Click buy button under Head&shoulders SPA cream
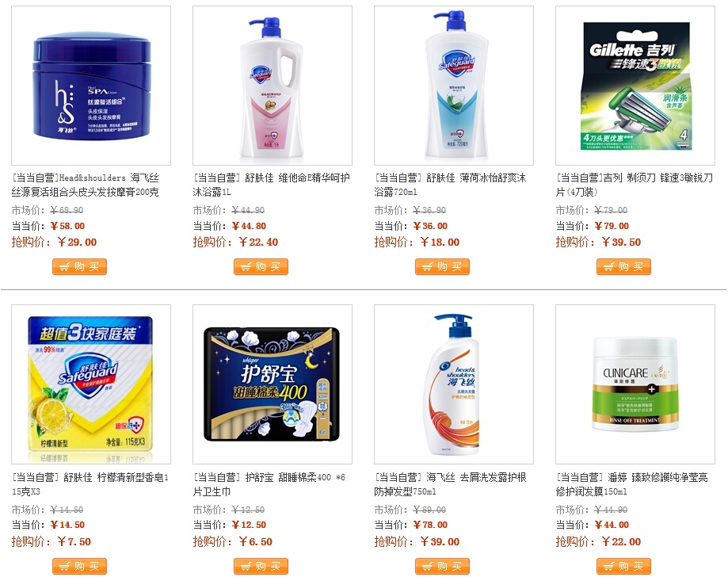 [79, 266]
